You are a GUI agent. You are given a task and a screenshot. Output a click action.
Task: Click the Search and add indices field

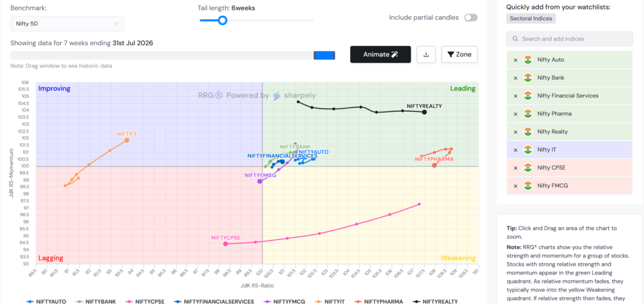(569, 39)
